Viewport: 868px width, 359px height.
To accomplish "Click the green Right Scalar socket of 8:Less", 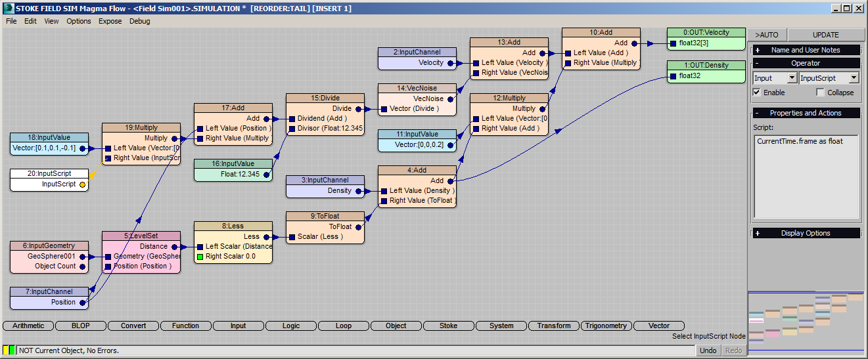I will click(x=200, y=257).
